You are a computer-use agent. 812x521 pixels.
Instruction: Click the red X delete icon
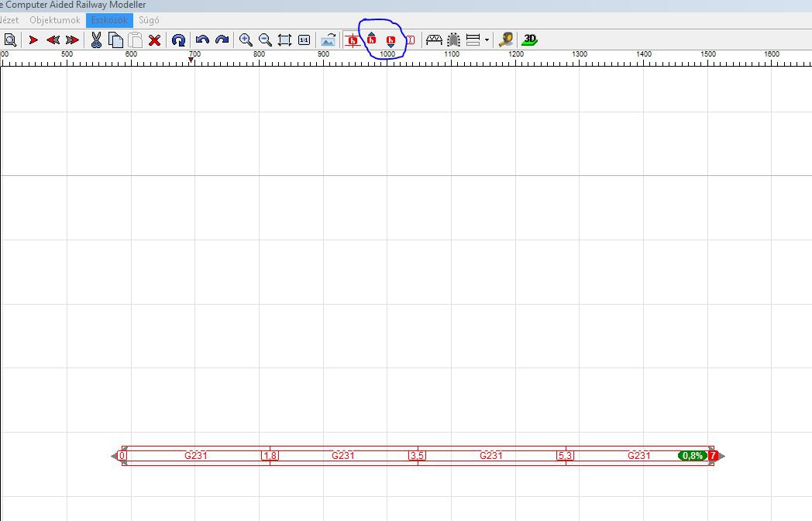[154, 40]
